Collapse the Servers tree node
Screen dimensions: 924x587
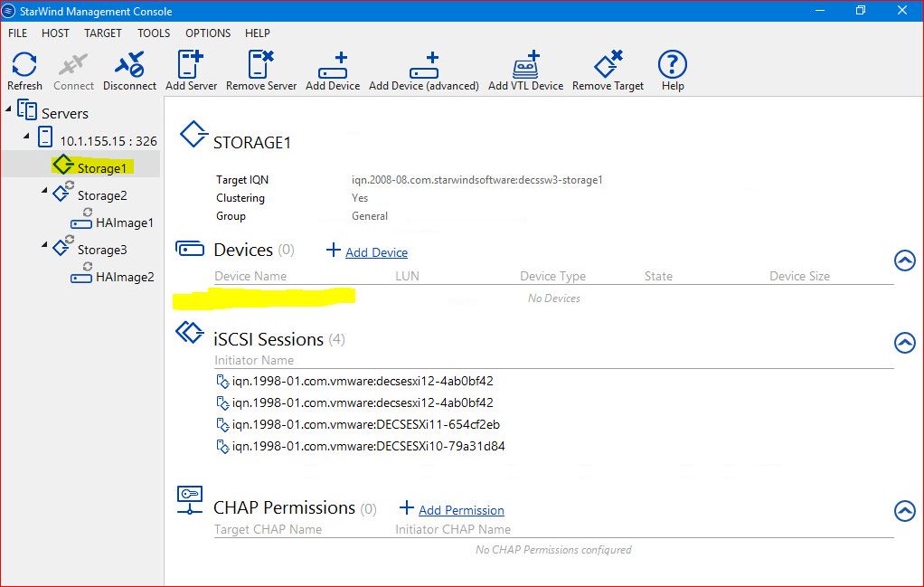pos(8,109)
